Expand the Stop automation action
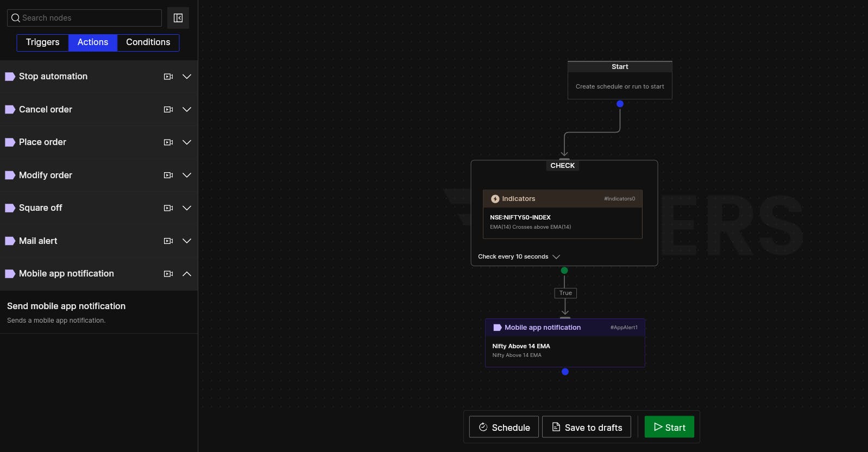 [x=187, y=77]
